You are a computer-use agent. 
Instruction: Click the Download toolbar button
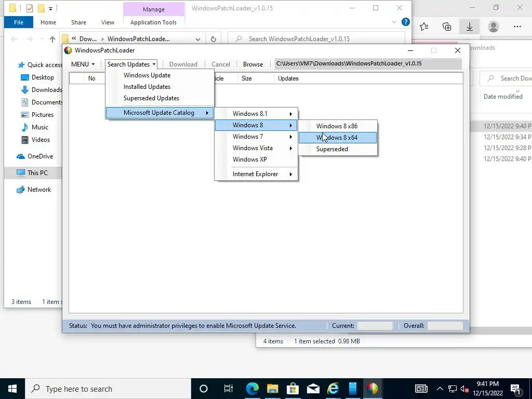coord(183,64)
